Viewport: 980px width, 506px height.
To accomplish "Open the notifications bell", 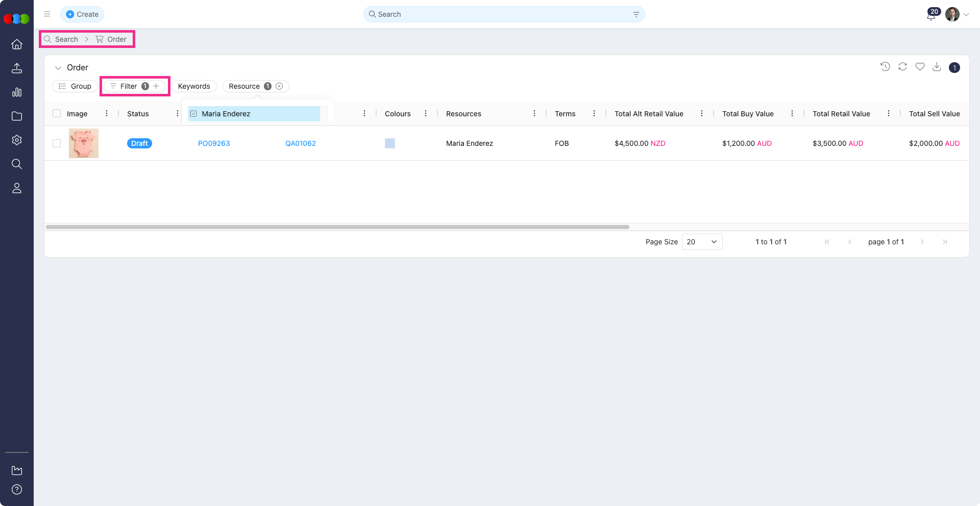I will [x=931, y=15].
